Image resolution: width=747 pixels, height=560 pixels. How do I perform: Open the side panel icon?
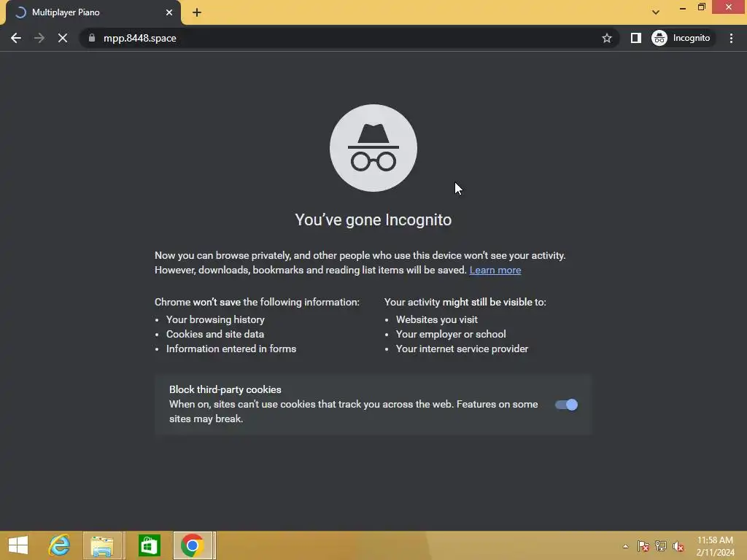click(x=635, y=38)
